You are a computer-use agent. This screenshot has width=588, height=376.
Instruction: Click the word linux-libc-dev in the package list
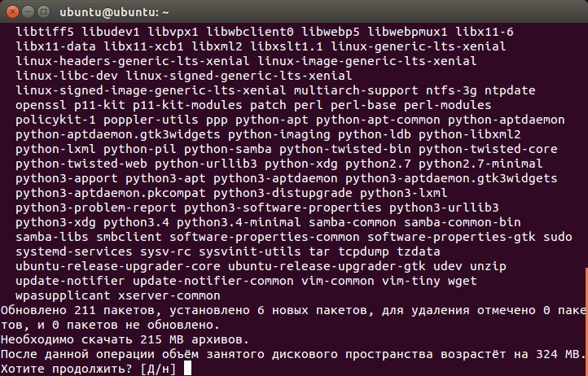[x=67, y=76]
